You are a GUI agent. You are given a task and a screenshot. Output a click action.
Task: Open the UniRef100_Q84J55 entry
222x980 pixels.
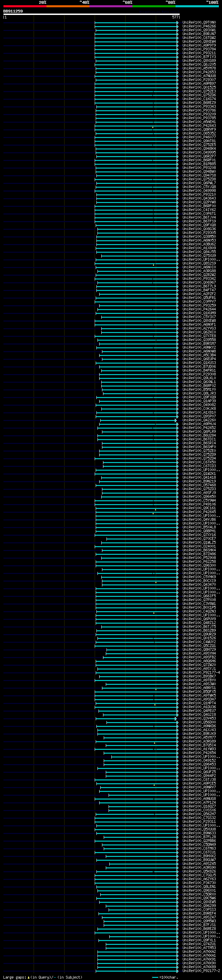click(x=199, y=252)
